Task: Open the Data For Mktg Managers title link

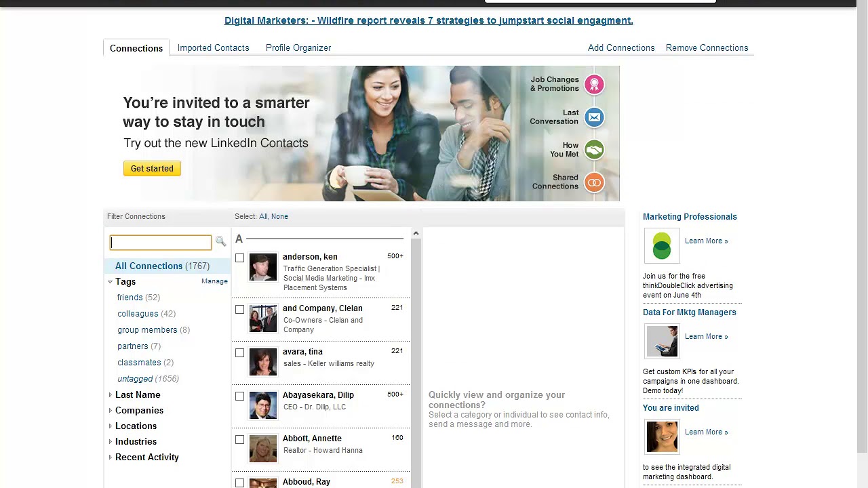Action: (x=689, y=312)
